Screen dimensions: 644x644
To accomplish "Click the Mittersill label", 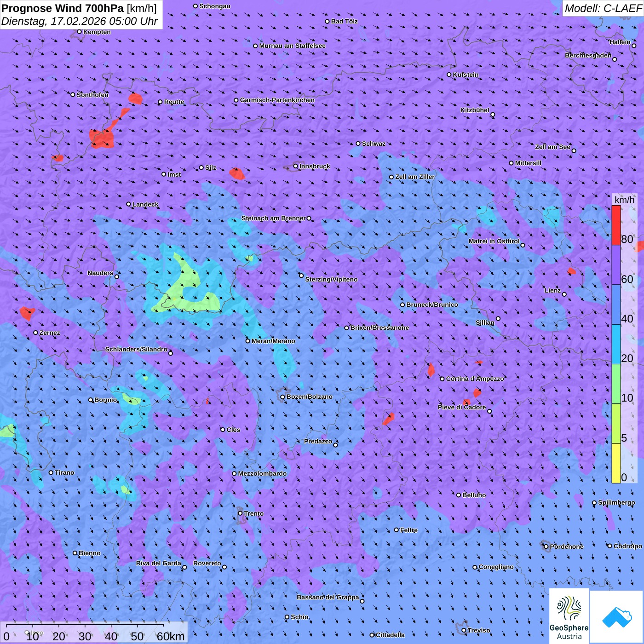I will click(x=528, y=163).
